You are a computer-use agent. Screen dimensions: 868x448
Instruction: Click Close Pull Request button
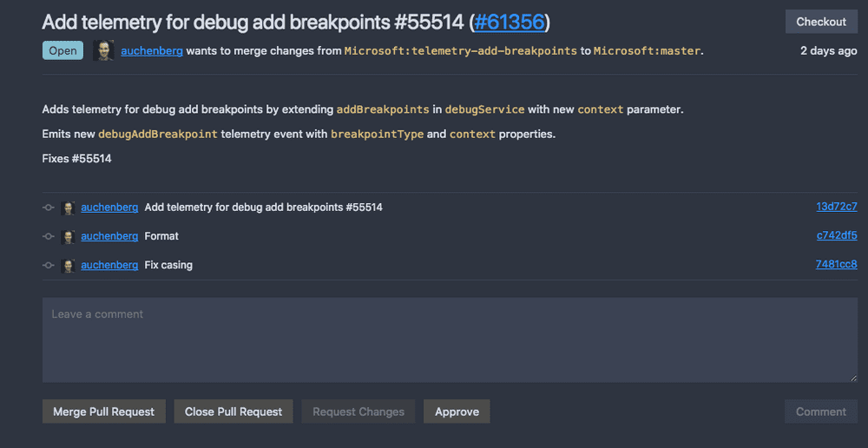pos(233,412)
